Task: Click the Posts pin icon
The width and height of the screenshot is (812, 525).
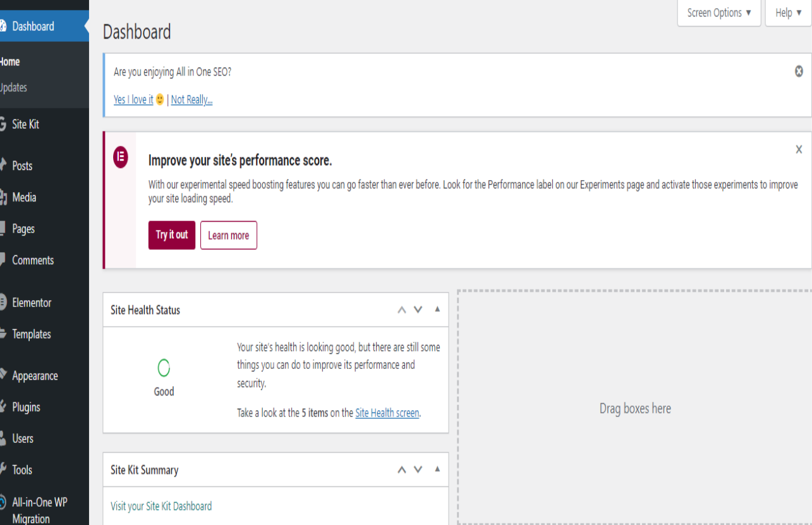Action: tap(2, 166)
